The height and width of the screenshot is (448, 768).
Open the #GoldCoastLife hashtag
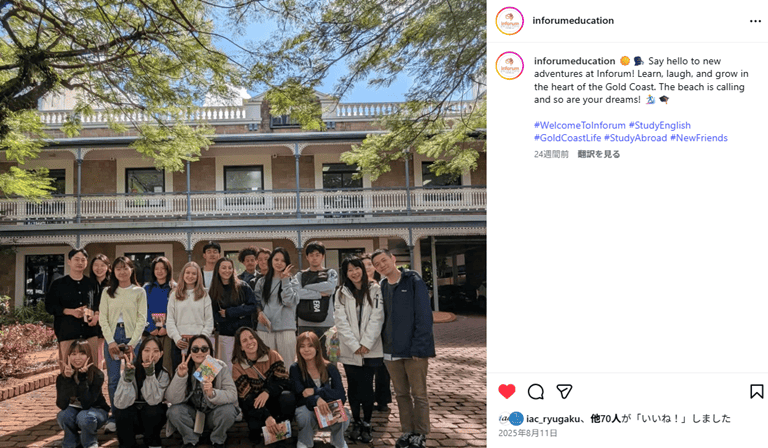tap(567, 138)
